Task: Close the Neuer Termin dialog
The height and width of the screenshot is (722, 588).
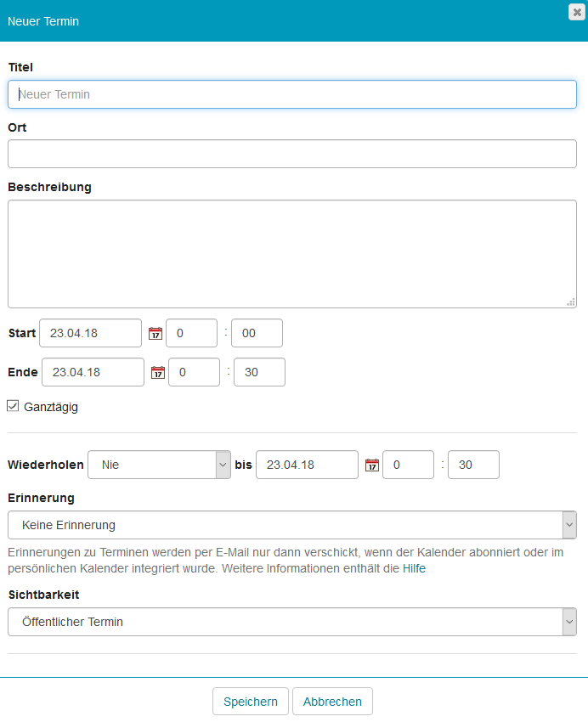Action: (575, 11)
